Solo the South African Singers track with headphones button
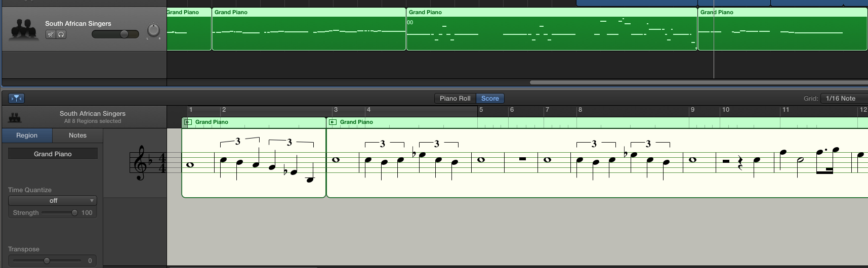Image resolution: width=868 pixels, height=268 pixels. click(x=61, y=34)
